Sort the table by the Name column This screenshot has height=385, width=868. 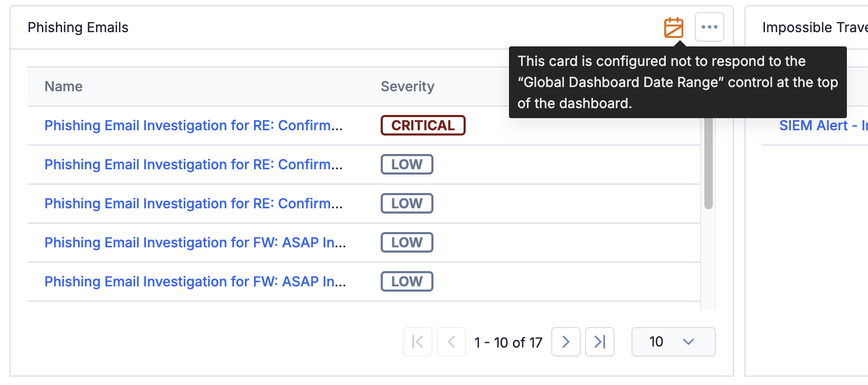[63, 86]
